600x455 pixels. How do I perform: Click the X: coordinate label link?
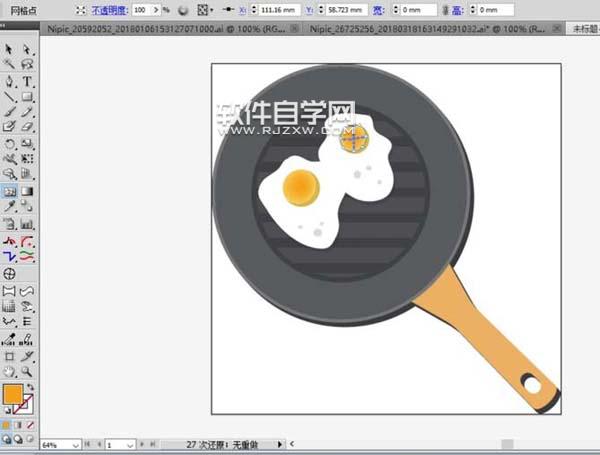(242, 10)
